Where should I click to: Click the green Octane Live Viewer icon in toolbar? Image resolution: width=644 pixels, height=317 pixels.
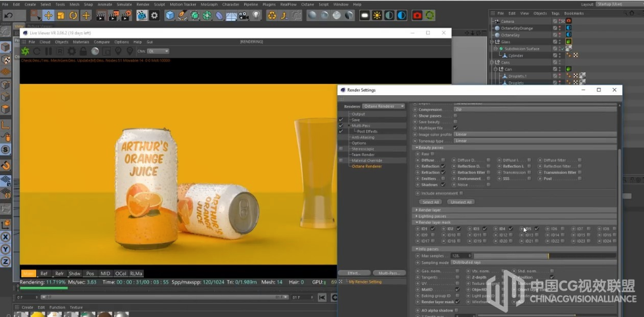click(429, 16)
